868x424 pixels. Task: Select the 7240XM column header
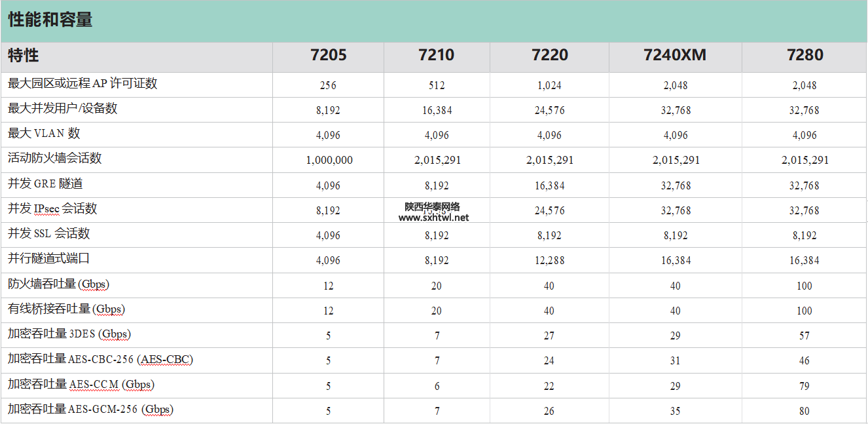[675, 56]
